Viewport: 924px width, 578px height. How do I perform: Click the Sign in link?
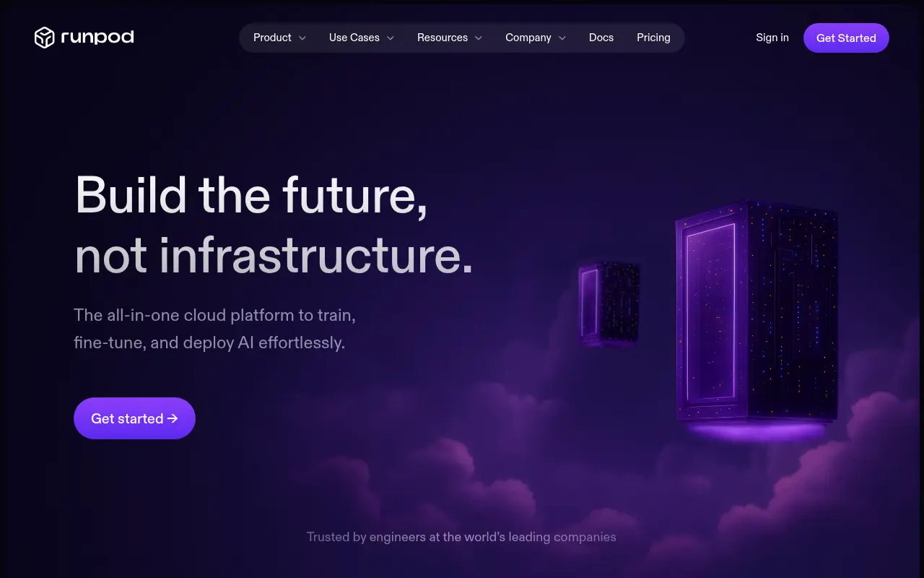click(772, 38)
